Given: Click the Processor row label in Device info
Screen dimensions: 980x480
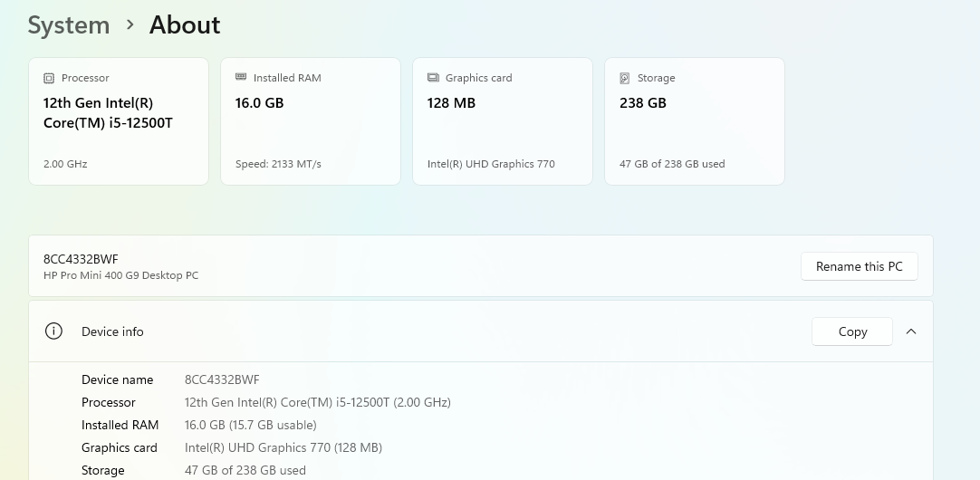Looking at the screenshot, I should (x=108, y=402).
